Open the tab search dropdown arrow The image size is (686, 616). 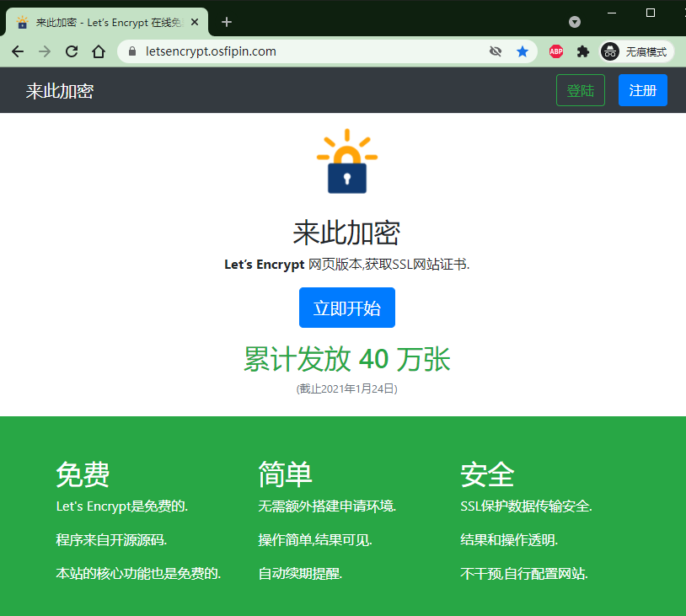pos(575,22)
